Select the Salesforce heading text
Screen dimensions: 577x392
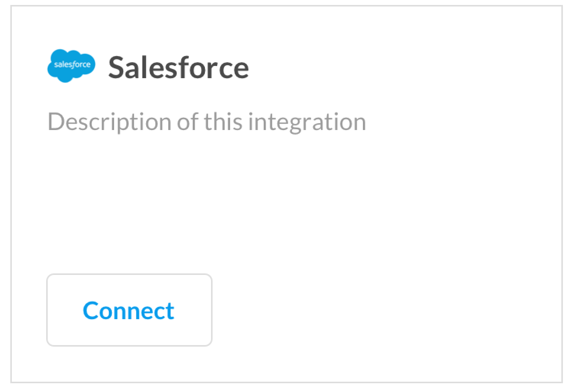pyautogui.click(x=179, y=68)
